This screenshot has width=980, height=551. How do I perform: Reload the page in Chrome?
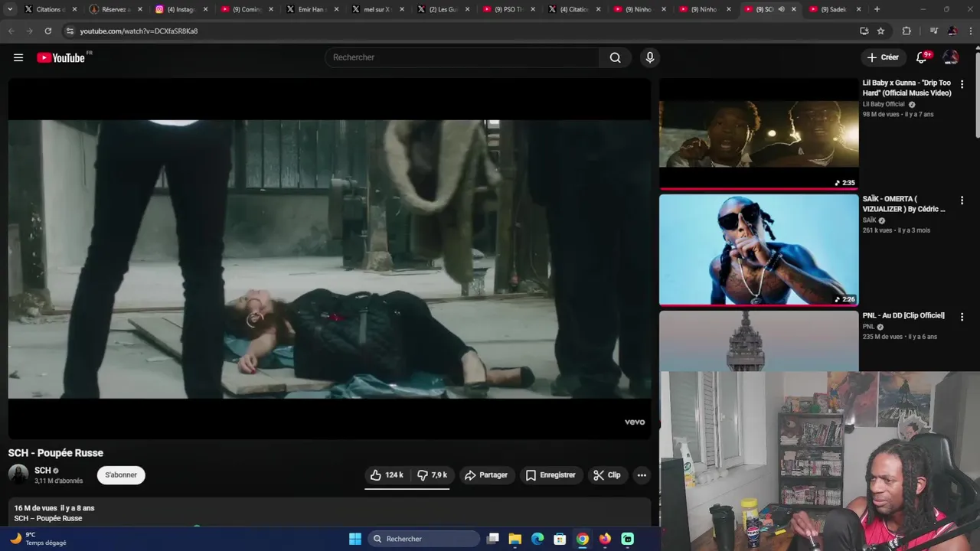(47, 31)
